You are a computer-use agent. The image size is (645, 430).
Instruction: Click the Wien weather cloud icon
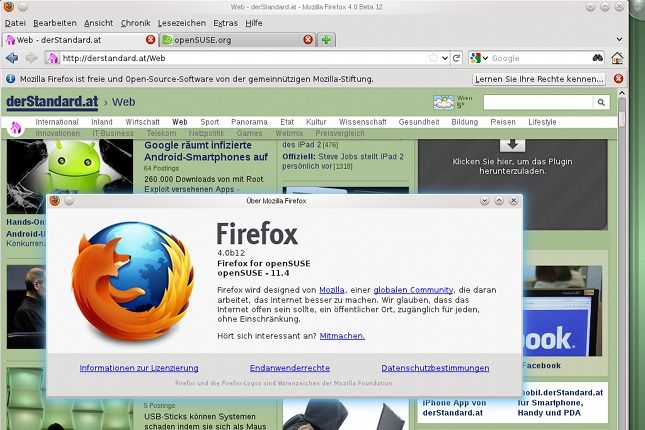coord(443,102)
